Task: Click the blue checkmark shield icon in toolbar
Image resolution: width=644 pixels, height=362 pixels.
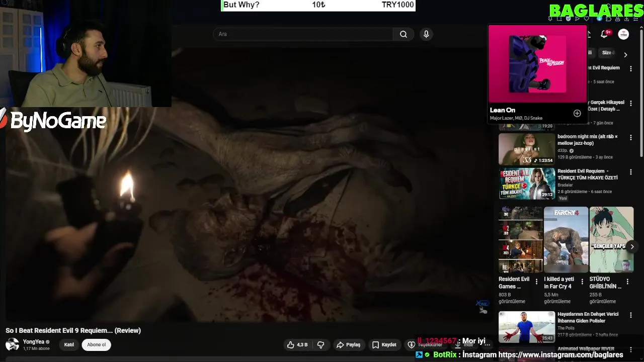Action: (x=568, y=19)
